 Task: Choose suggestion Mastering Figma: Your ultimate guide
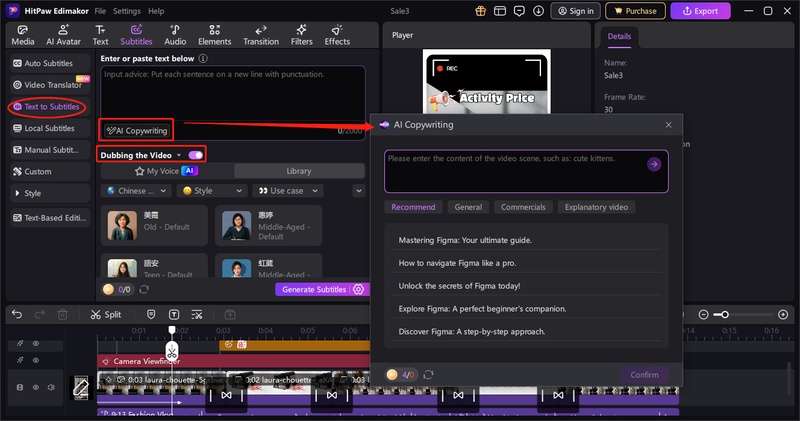pyautogui.click(x=526, y=240)
